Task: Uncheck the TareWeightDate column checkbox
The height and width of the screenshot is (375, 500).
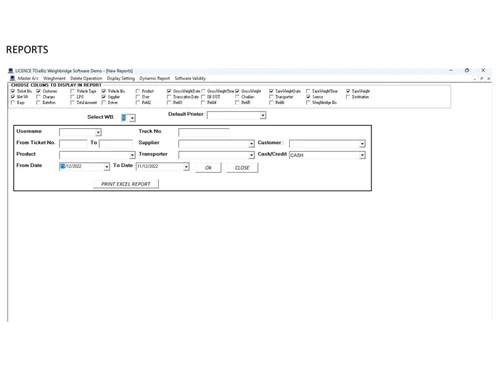Action: pyautogui.click(x=271, y=91)
